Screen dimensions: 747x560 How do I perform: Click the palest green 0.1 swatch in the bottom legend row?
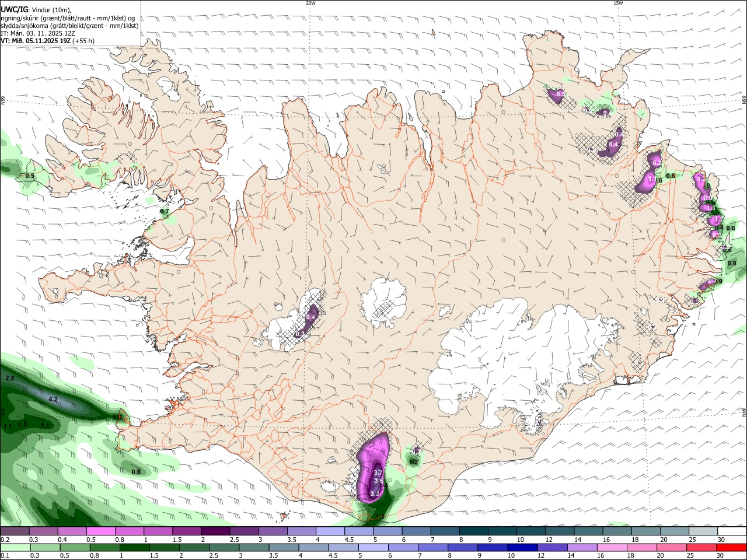tap(15, 548)
